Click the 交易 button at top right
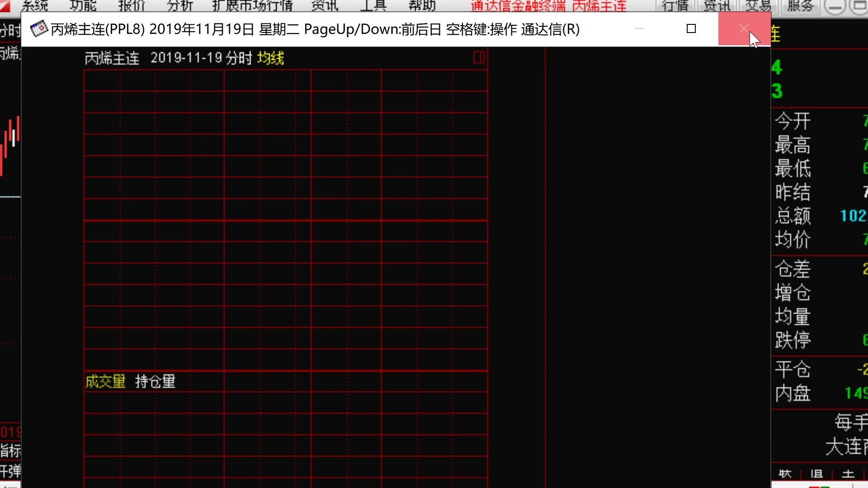Screen dimensions: 868x488 point(758,5)
